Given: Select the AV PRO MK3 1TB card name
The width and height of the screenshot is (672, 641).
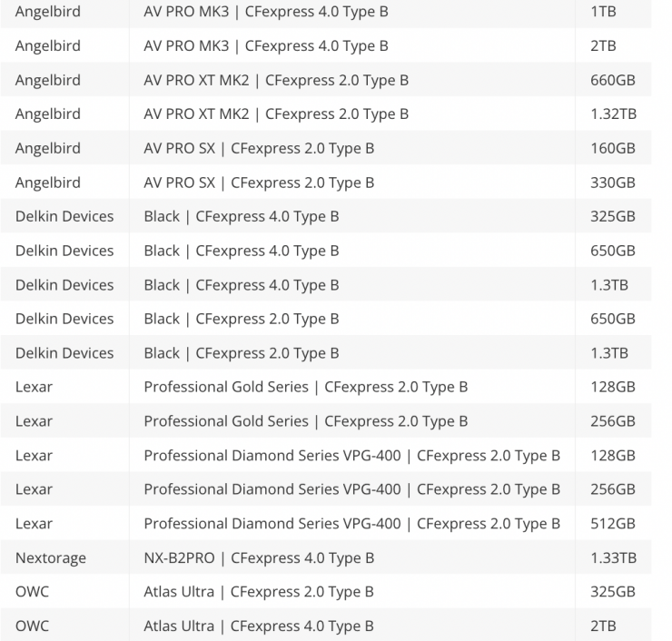Looking at the screenshot, I should pyautogui.click(x=266, y=12).
